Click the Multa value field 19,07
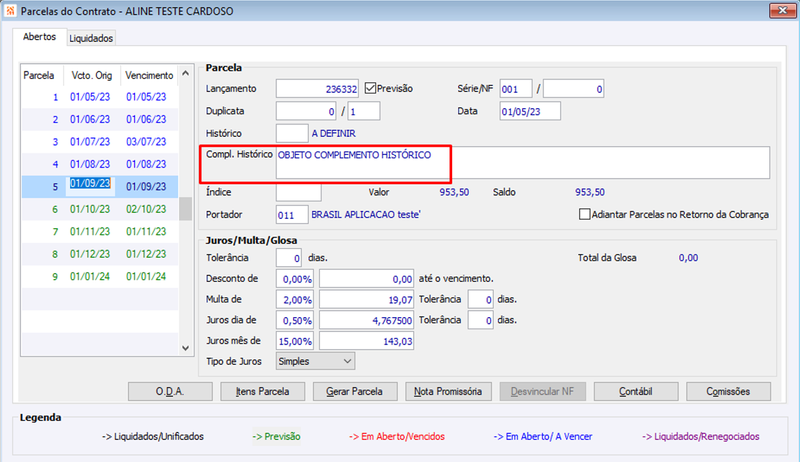The width and height of the screenshot is (800, 462). click(366, 300)
